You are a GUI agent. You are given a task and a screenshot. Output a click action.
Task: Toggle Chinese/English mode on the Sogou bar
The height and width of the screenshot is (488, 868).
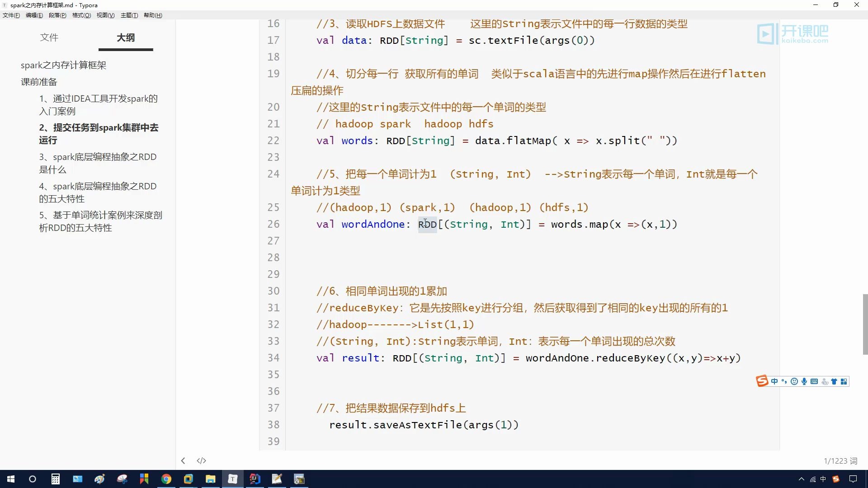click(x=774, y=381)
